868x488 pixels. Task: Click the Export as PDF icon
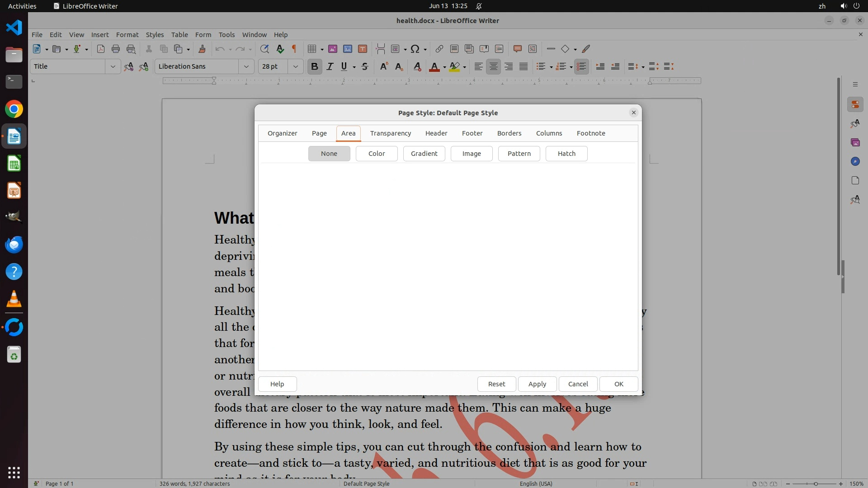click(x=101, y=49)
